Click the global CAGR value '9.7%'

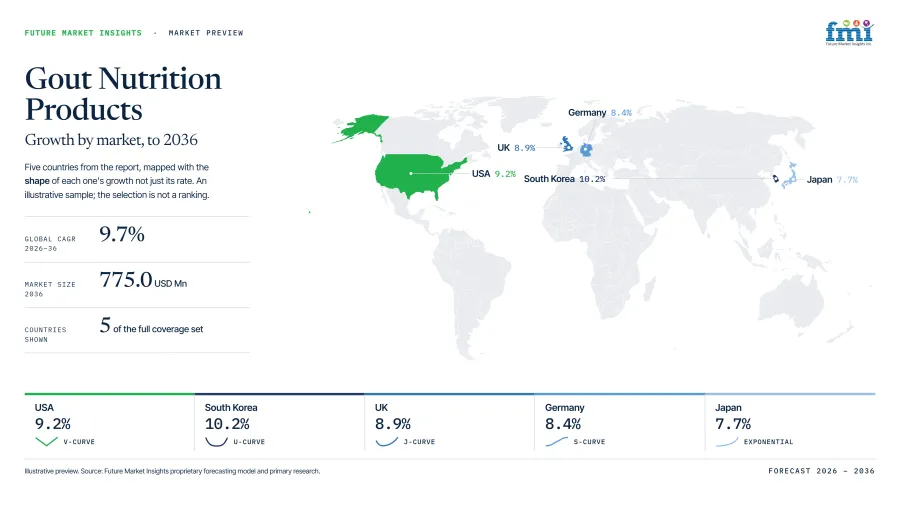click(122, 234)
